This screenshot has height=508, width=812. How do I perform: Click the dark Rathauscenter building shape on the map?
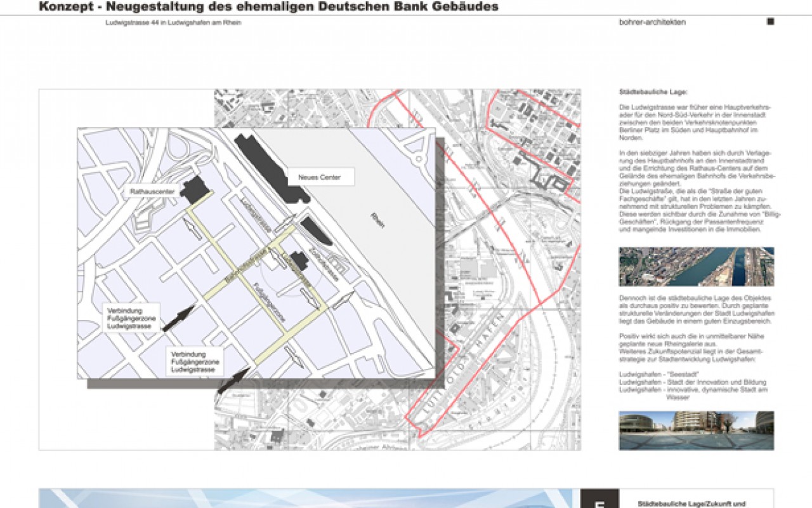click(x=195, y=189)
